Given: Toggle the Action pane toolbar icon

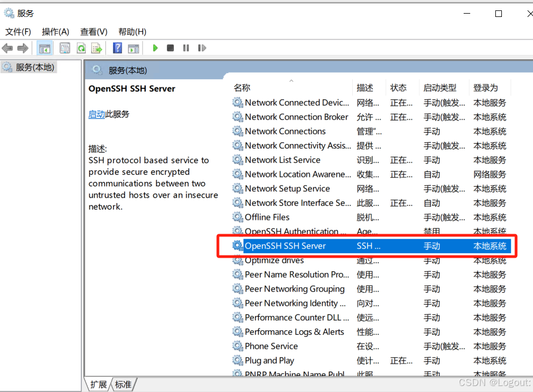Looking at the screenshot, I should pos(134,48).
